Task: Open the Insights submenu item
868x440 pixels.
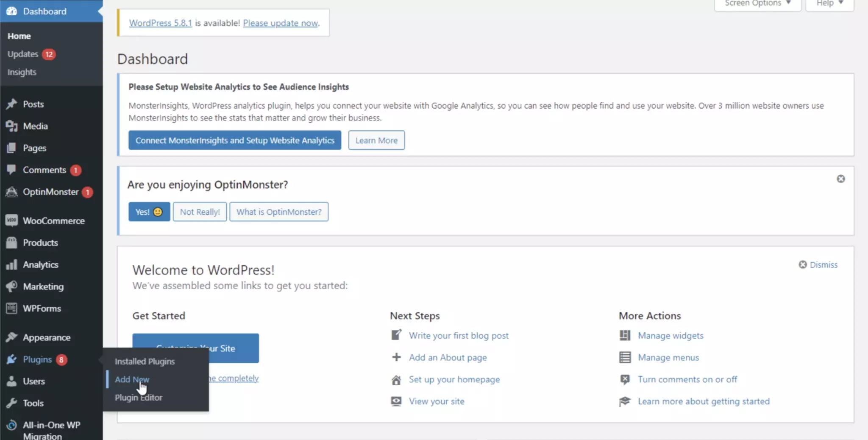Action: click(x=22, y=72)
